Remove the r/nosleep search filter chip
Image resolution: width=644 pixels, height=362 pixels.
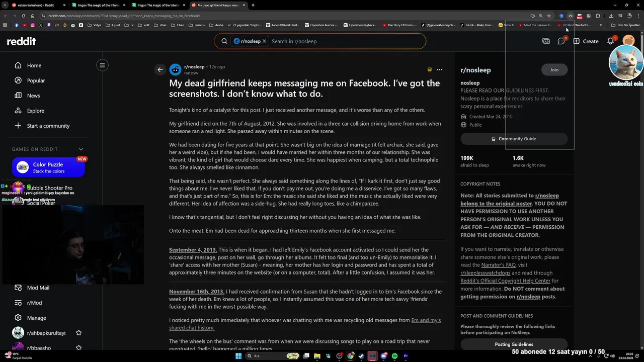[265, 41]
